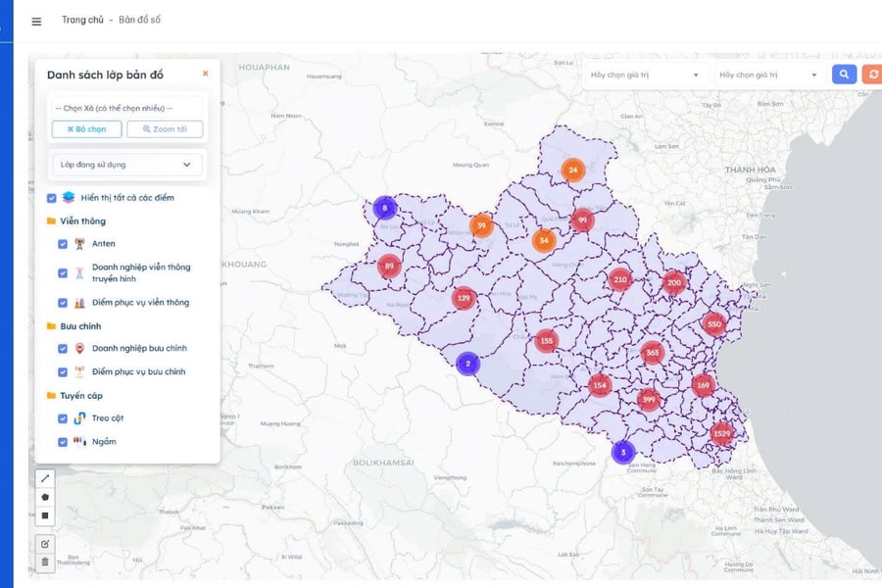The height and width of the screenshot is (588, 882).
Task: Click the Zoom tới button
Action: click(165, 129)
